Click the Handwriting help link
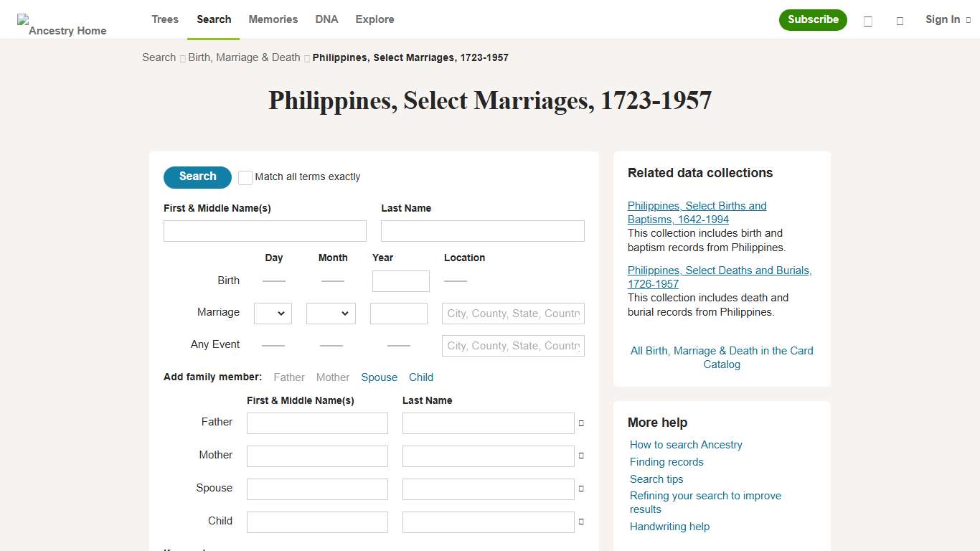This screenshot has width=980, height=551. pos(669,526)
